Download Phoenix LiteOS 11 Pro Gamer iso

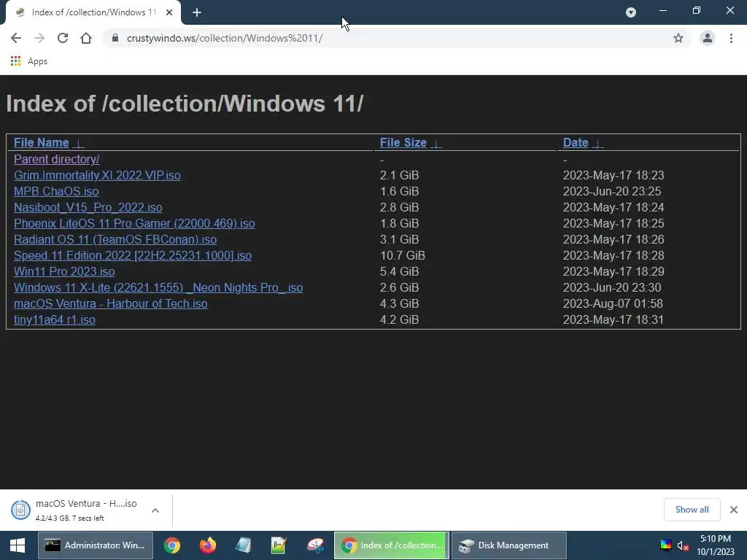point(134,223)
